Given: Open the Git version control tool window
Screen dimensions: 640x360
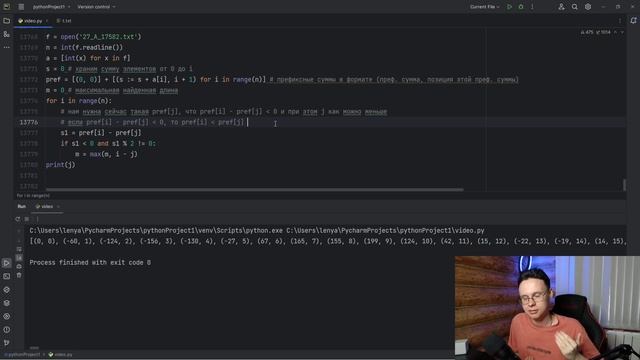Looking at the screenshot, I should point(7,343).
